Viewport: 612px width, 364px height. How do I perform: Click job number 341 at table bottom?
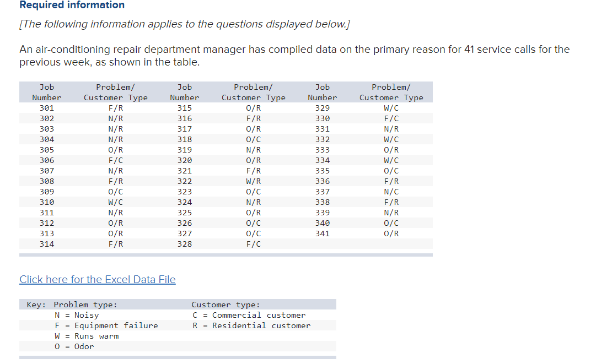point(322,233)
